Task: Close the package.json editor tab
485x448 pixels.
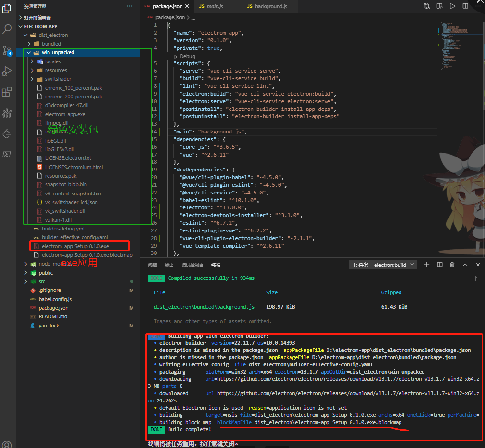Action: click(x=187, y=6)
